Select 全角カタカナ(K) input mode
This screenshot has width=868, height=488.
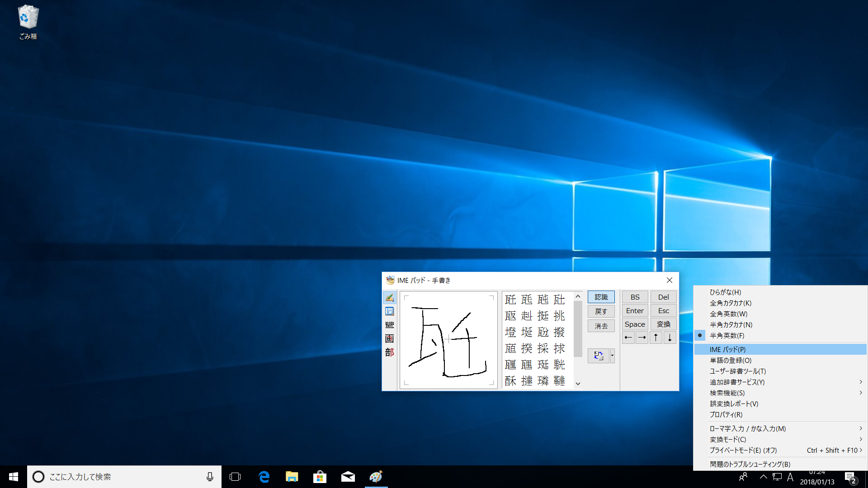[730, 303]
